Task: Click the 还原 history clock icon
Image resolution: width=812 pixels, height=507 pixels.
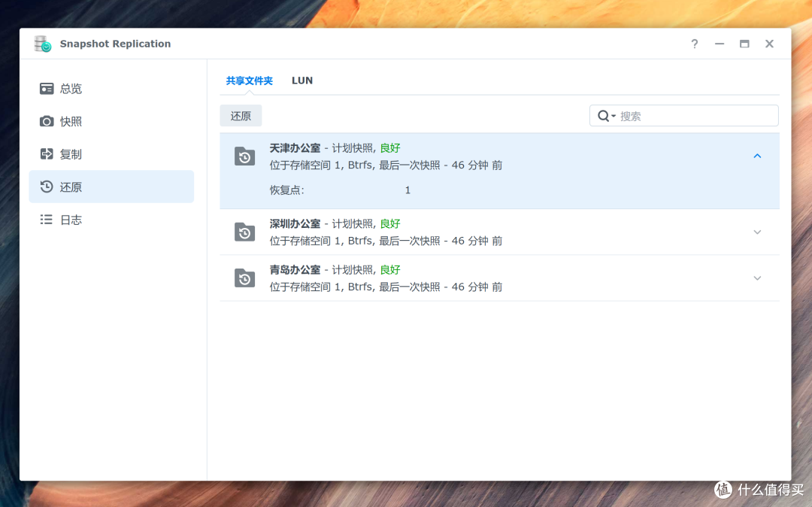Action: [47, 187]
